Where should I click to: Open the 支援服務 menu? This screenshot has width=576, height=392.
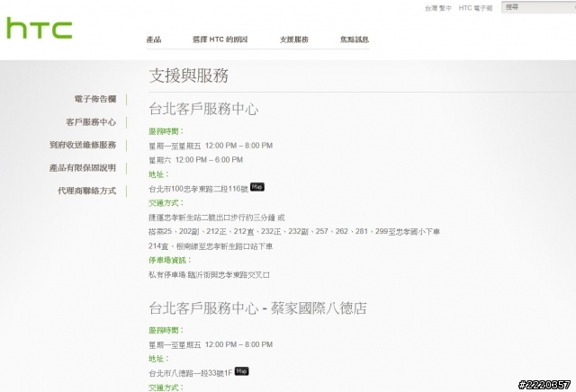pos(294,40)
